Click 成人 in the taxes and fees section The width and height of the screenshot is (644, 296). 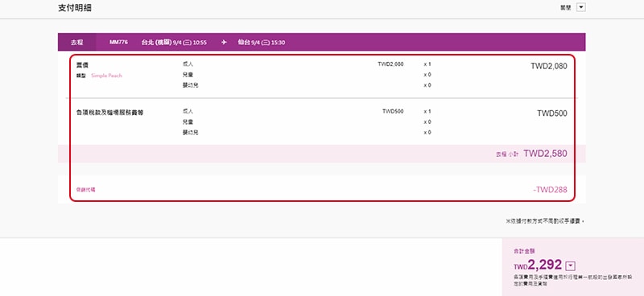click(x=188, y=111)
